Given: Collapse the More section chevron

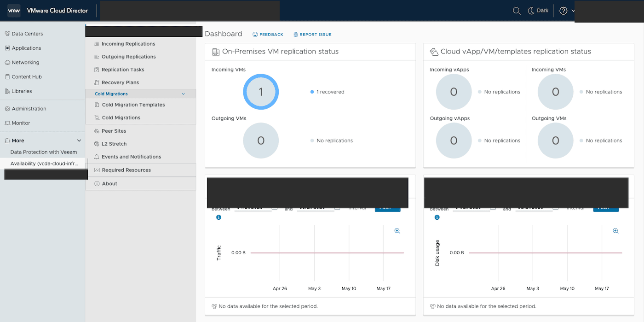Looking at the screenshot, I should point(79,141).
